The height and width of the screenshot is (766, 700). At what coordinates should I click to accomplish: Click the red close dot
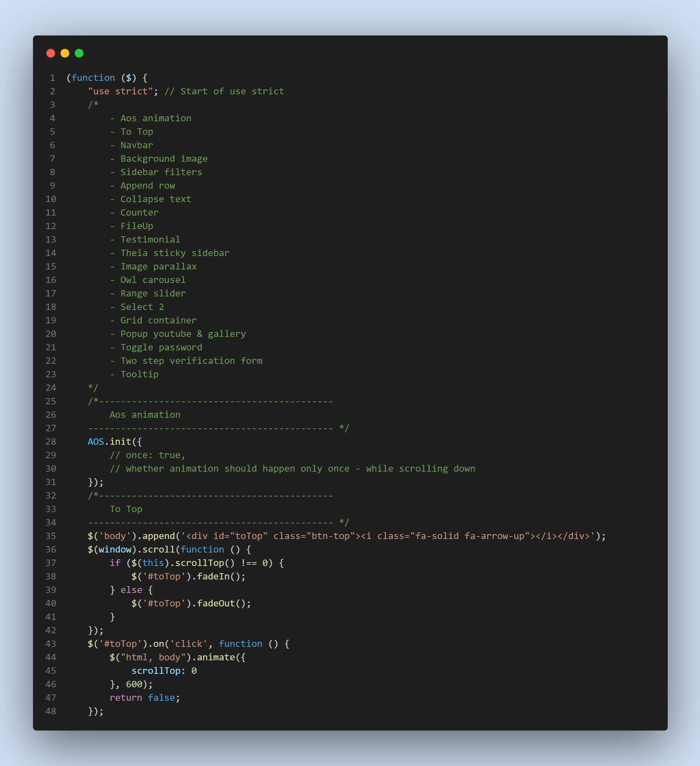coord(51,53)
